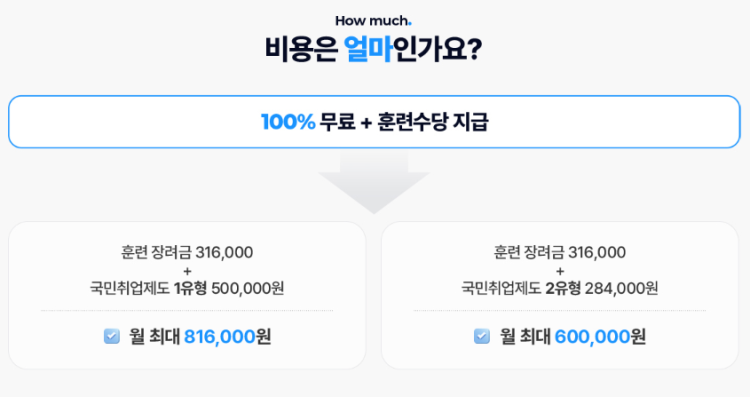This screenshot has height=397, width=750.
Task: Click the How much. heading text
Action: [x=374, y=21]
